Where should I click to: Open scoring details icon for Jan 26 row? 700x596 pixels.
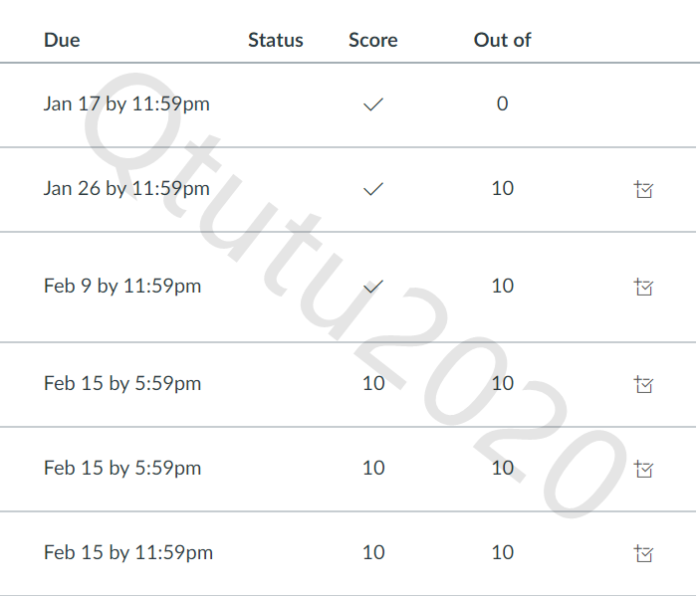[643, 189]
